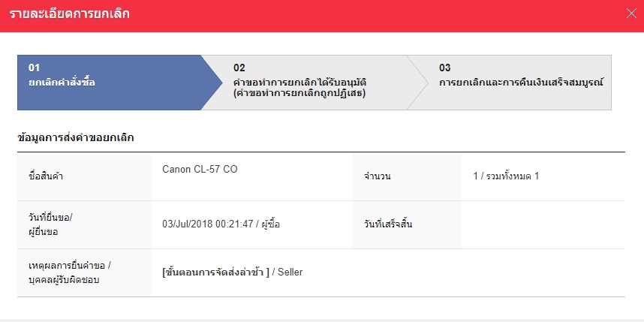The image size is (644, 322).
Task: Click the วันที่ยื่นขอ/ผู้ยื่นขอ label
Action: click(x=50, y=224)
